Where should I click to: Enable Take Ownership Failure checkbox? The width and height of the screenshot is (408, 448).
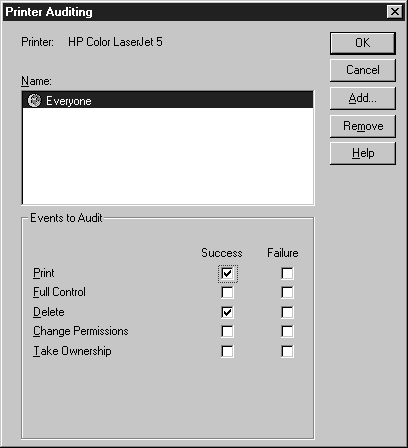point(287,351)
